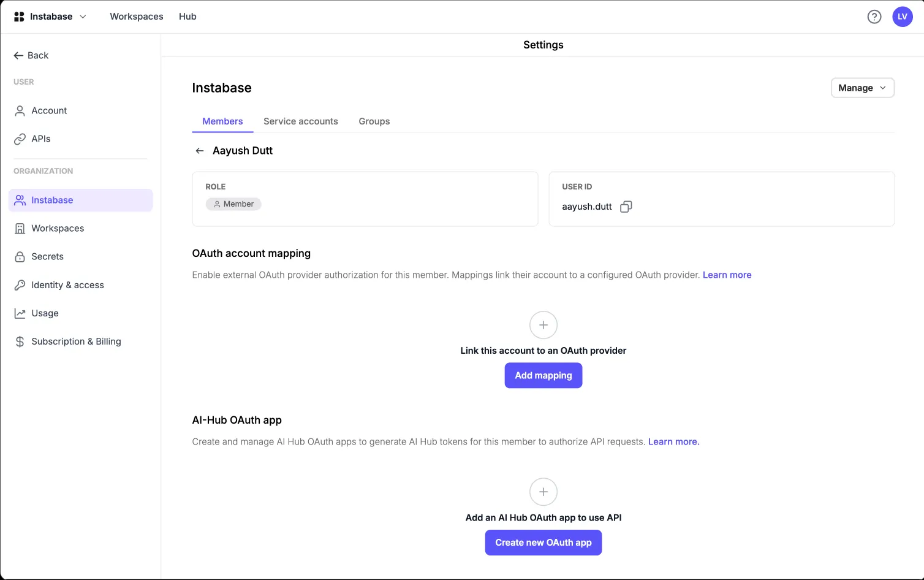Open Hub in the top navigation
Screen dimensions: 924x580
tap(187, 17)
